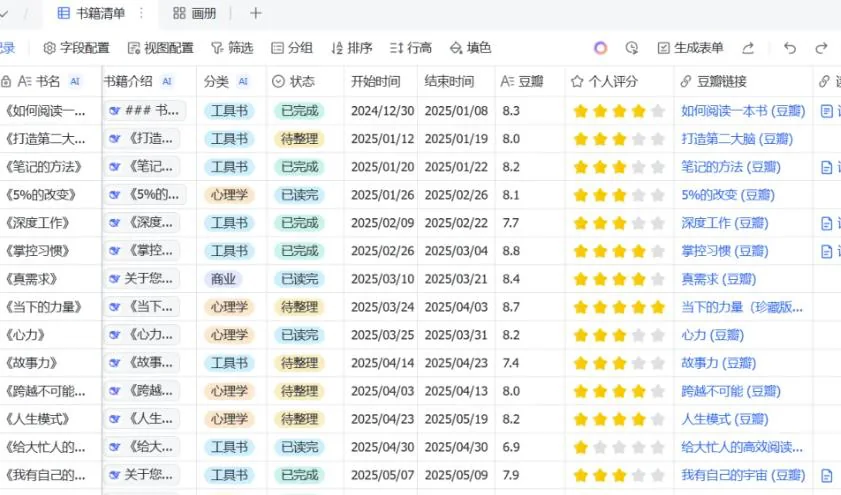Select 结束时间 2025/05/19 of 人生模式

456,419
